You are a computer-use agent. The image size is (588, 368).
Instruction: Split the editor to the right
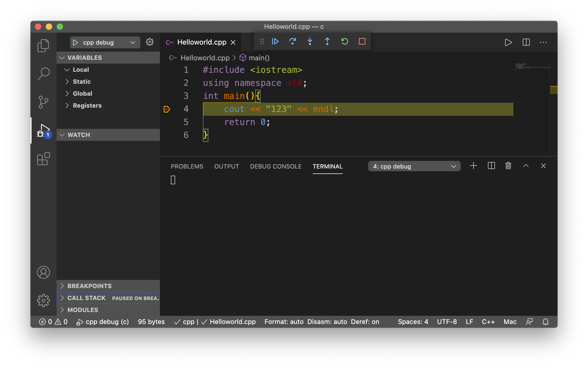tap(526, 42)
